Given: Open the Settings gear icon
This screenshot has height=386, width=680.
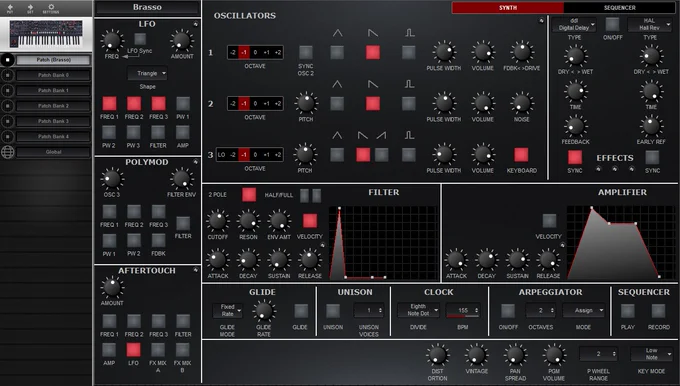Looking at the screenshot, I should click(51, 7).
